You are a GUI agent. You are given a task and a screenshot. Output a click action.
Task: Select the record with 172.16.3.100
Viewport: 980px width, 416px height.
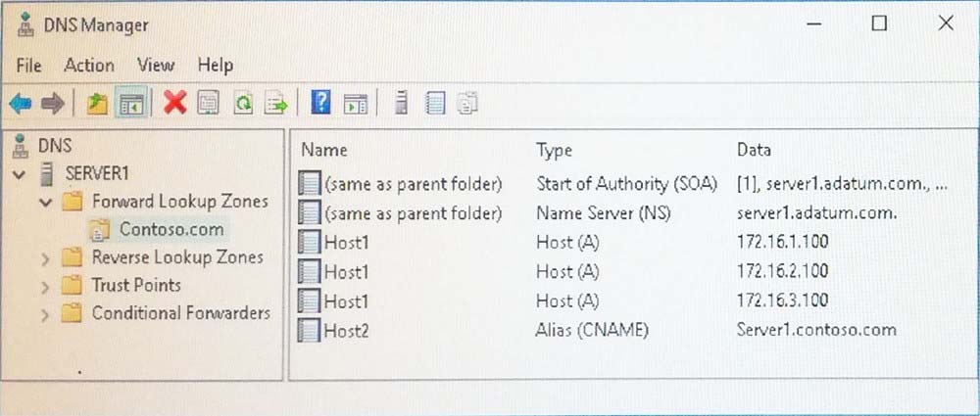[x=783, y=300]
